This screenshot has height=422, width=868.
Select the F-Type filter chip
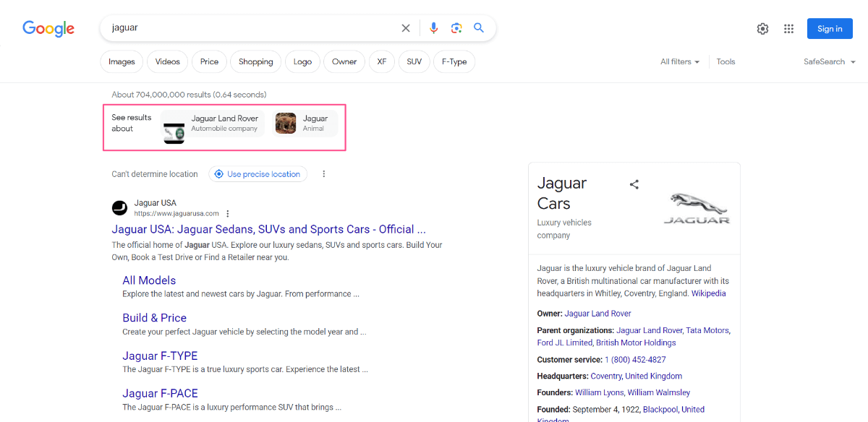454,62
